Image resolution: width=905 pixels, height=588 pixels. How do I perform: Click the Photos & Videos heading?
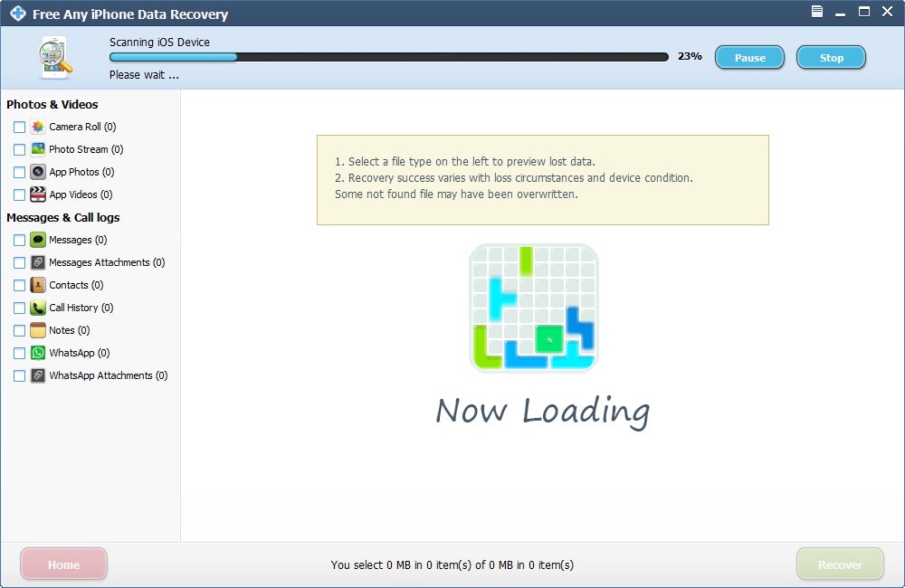tap(52, 104)
